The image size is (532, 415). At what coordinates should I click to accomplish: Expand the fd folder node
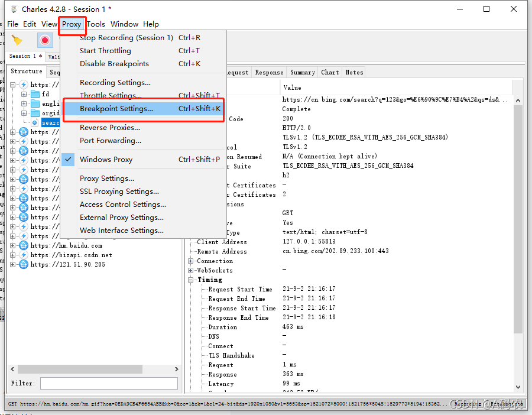pos(24,94)
